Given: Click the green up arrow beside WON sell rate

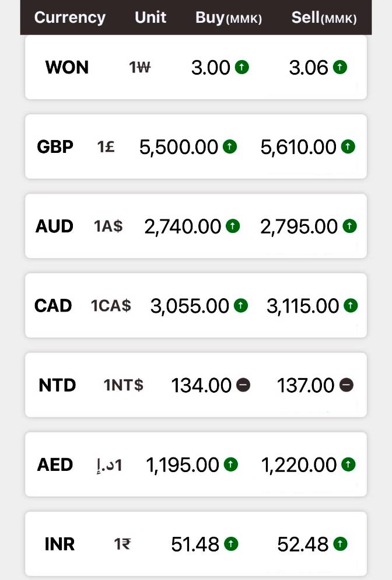Looking at the screenshot, I should [340, 67].
